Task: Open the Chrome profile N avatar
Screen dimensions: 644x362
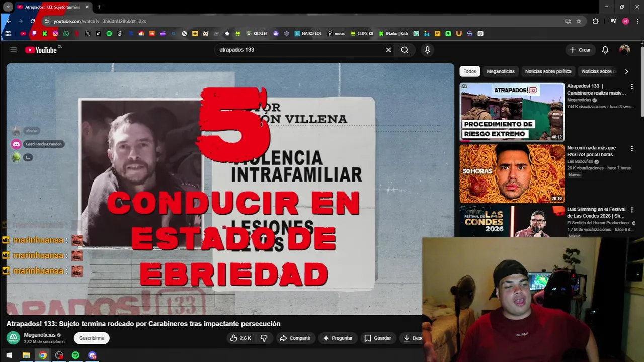Action: point(625,21)
